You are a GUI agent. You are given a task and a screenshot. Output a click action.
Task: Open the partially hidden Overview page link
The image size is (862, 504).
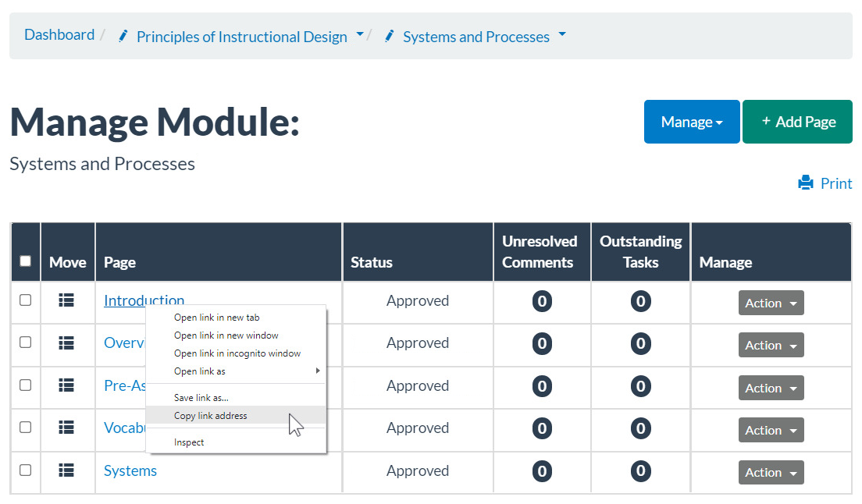coord(124,343)
